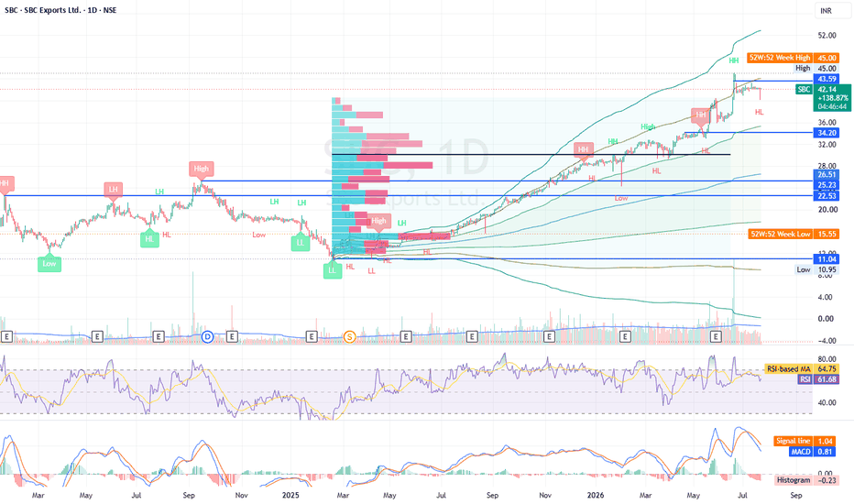This screenshot has width=854, height=504.
Task: Select the 43.59 blue price level label
Action: (x=827, y=79)
